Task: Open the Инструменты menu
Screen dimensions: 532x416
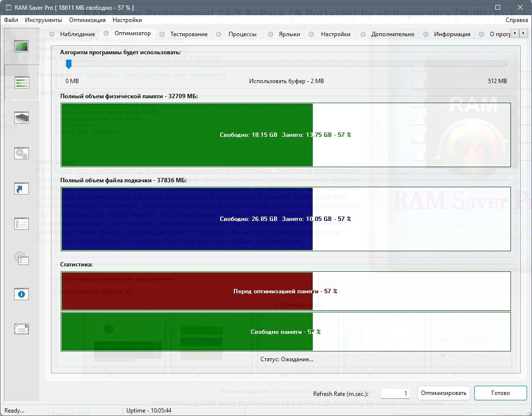Action: click(x=44, y=20)
